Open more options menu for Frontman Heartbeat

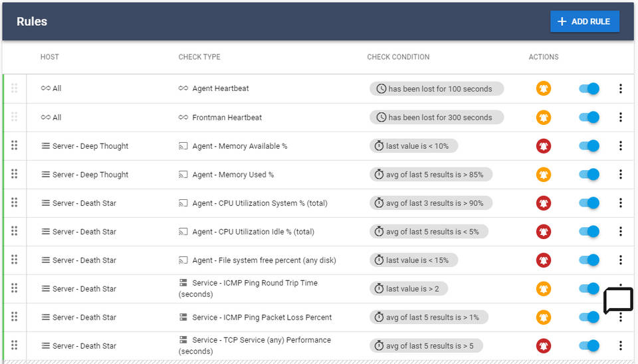(620, 118)
